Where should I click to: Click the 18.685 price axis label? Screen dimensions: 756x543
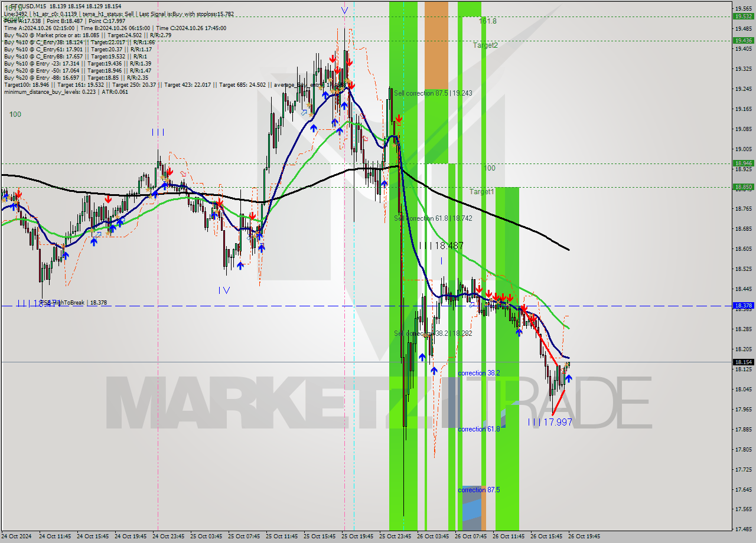pos(743,228)
